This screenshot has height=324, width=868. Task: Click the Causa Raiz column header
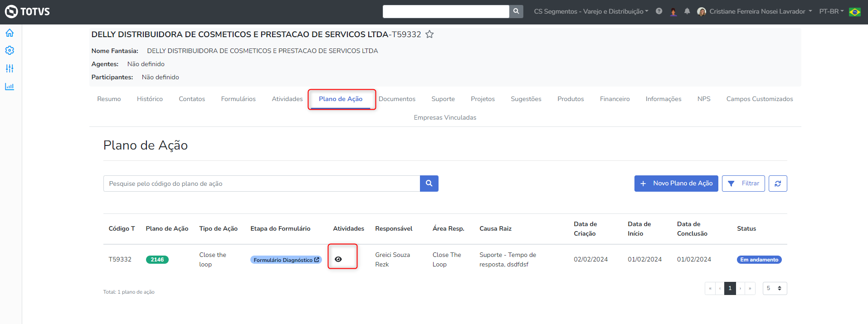pos(495,228)
